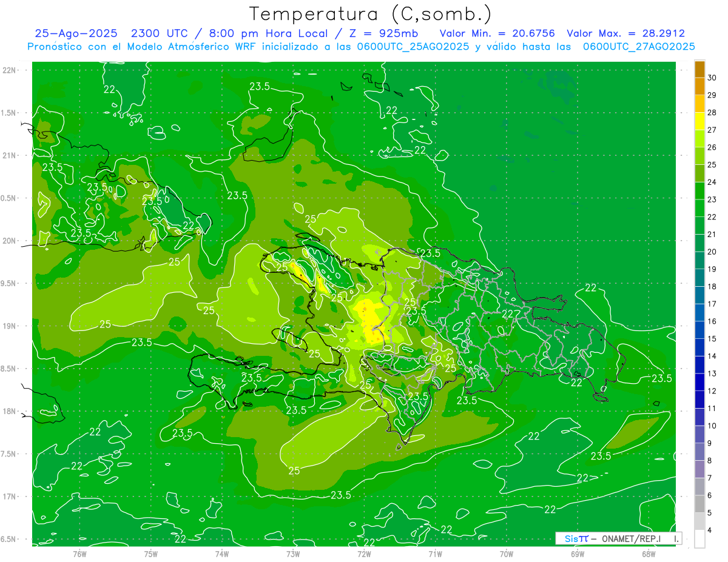Click the "68W" longitude axis label

pyautogui.click(x=649, y=554)
